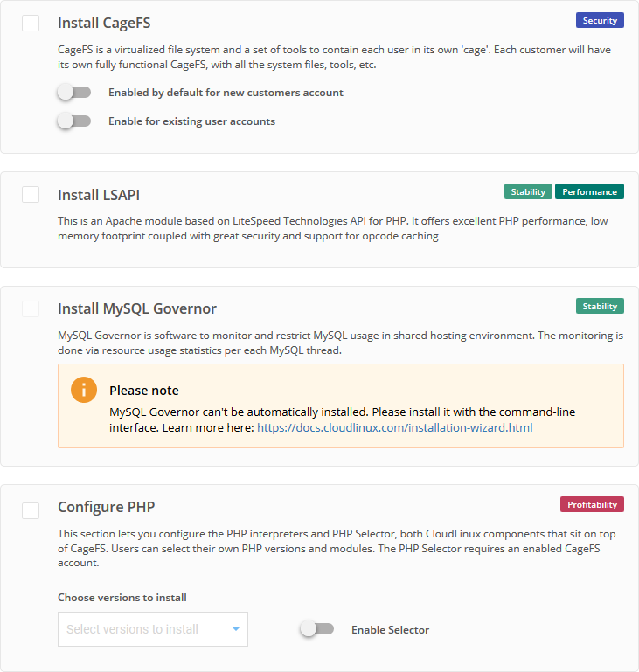Open the docs.cloudlinux.com installation wizard link
This screenshot has height=672, width=639.
(394, 428)
